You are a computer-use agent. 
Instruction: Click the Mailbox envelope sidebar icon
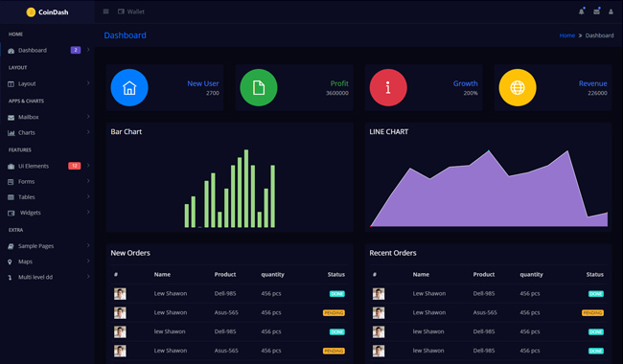tap(12, 117)
